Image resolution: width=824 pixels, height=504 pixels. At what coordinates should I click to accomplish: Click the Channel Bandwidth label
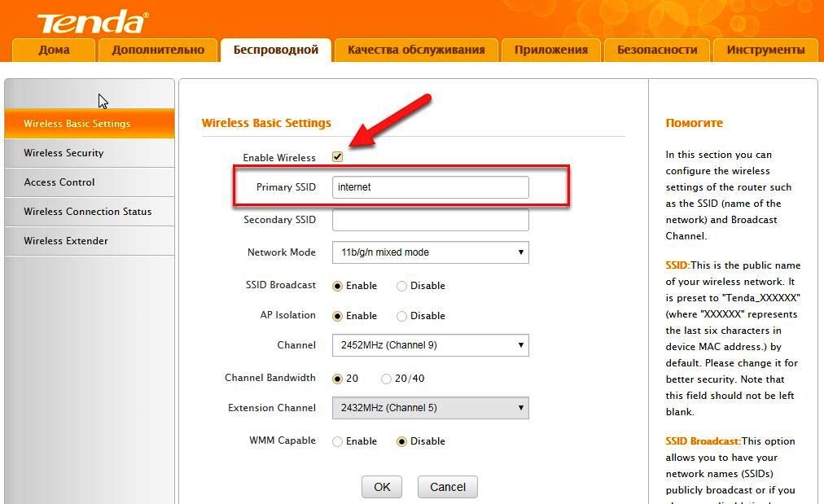(x=270, y=377)
